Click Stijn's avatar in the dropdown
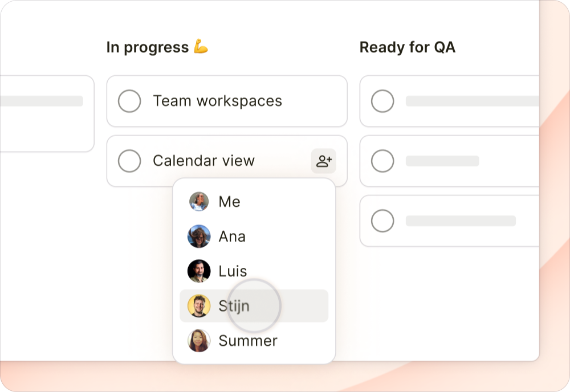Image resolution: width=570 pixels, height=392 pixels. 198,305
